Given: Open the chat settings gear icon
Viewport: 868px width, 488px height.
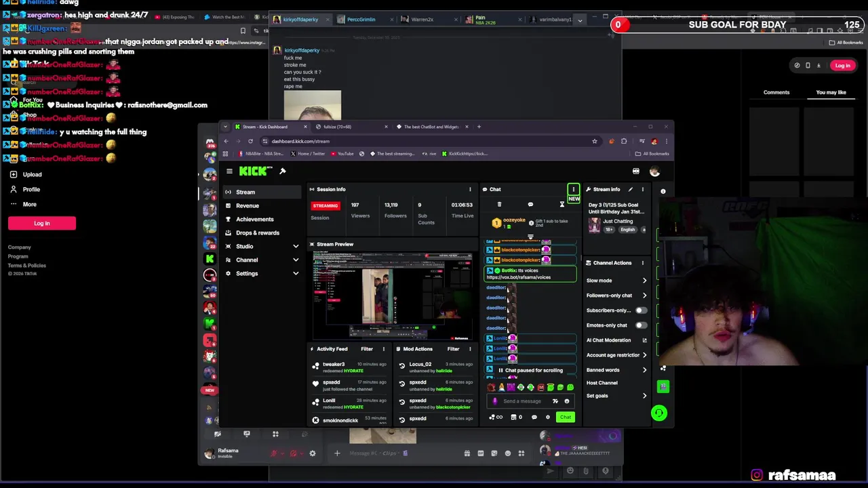Looking at the screenshot, I should point(548,418).
